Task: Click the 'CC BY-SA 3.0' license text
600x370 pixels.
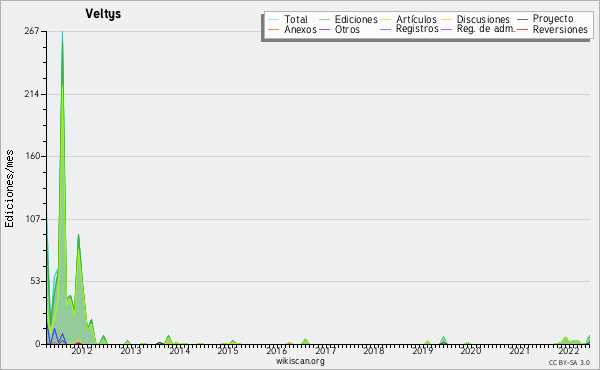Action: coord(569,363)
